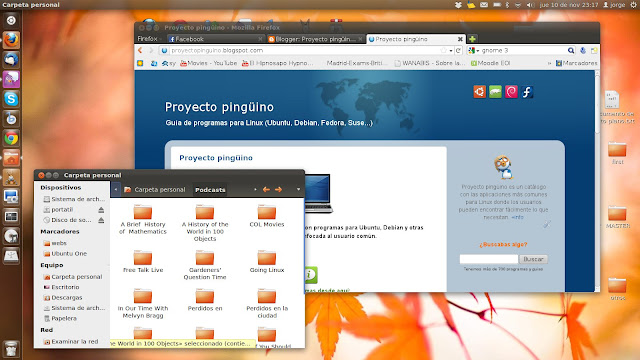Click the openSUSE logo icon on blog header
This screenshot has width=640, height=360.
[x=496, y=92]
